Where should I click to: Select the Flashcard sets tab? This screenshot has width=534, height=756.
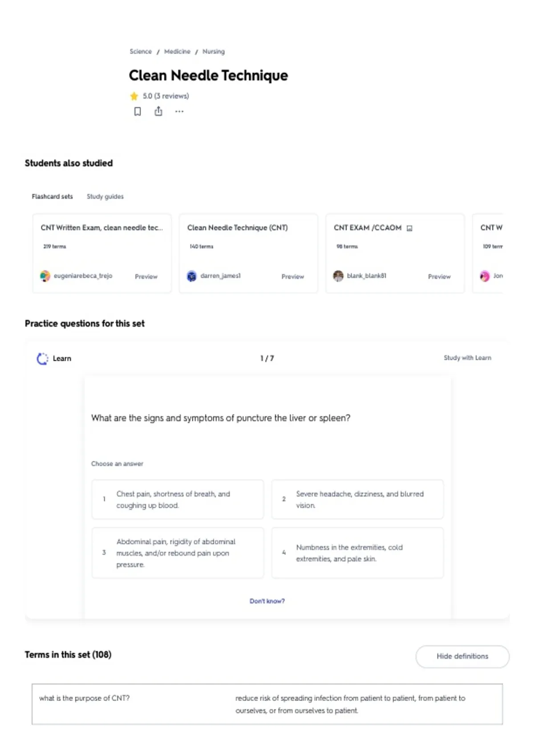52,197
